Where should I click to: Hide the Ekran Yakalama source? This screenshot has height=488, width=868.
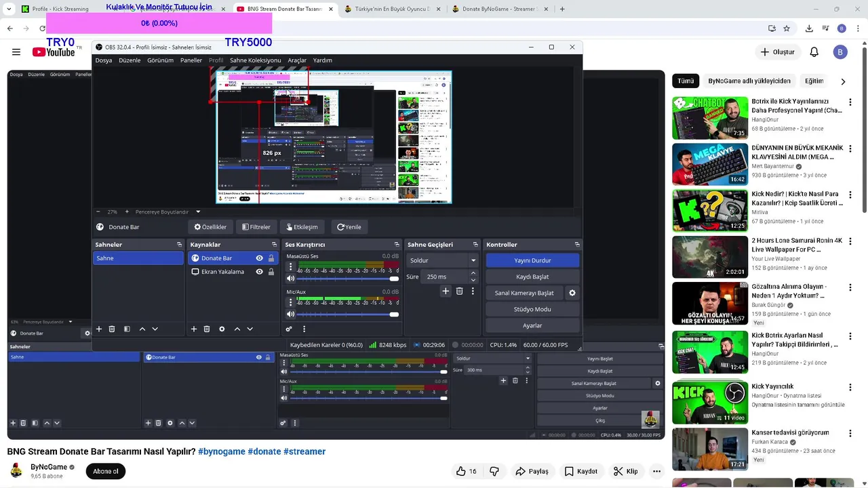[259, 272]
